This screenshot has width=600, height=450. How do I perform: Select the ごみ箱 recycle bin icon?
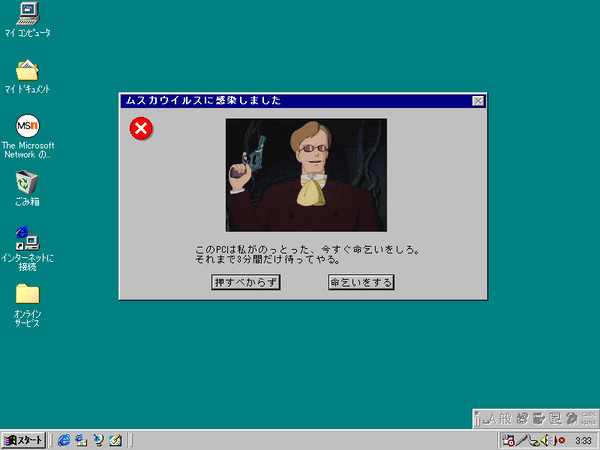(x=28, y=189)
